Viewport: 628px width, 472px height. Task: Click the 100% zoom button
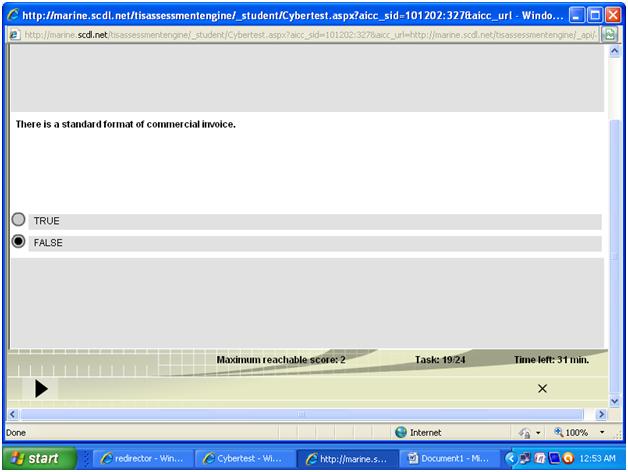pos(571,432)
